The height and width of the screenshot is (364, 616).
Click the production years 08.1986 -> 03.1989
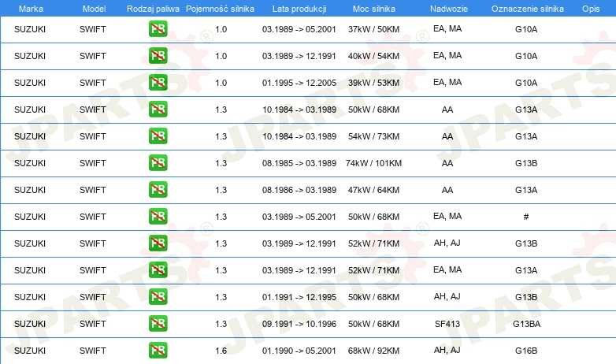coord(299,190)
